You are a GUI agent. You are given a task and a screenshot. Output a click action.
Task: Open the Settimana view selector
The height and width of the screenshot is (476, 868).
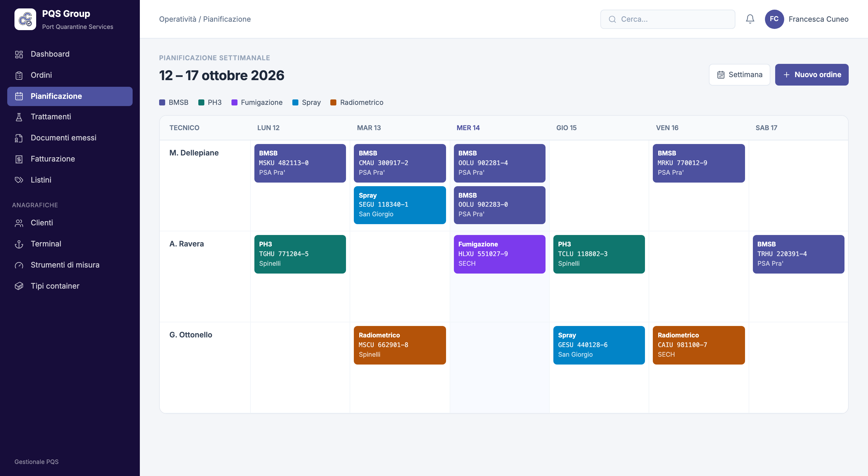coord(739,75)
